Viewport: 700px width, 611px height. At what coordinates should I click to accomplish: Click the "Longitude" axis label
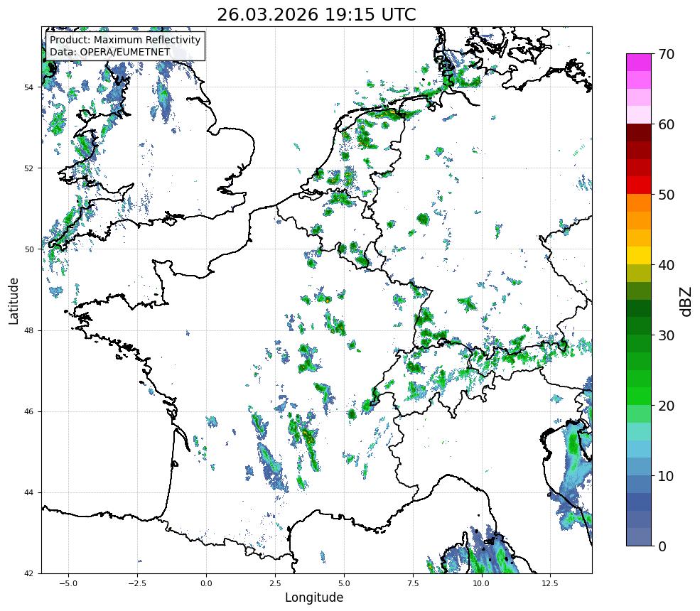(314, 598)
